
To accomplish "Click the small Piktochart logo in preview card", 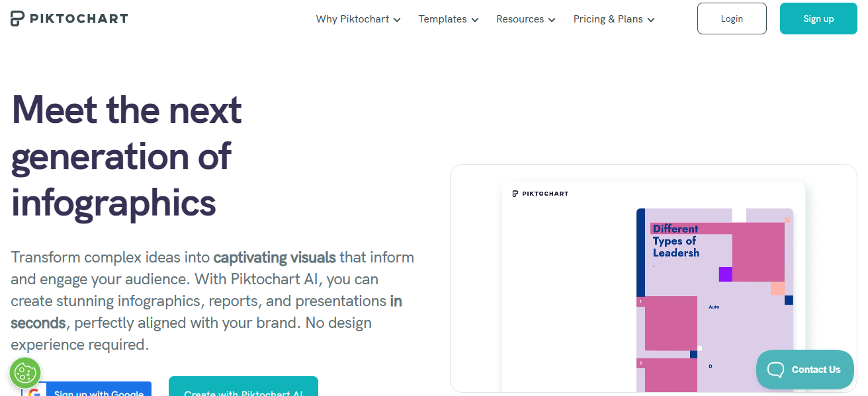I will click(541, 194).
